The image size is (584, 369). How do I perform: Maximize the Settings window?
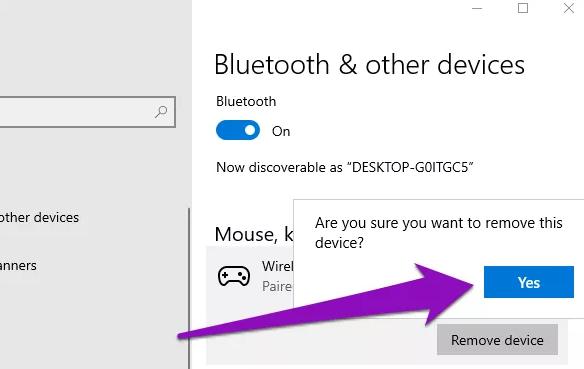[x=523, y=8]
